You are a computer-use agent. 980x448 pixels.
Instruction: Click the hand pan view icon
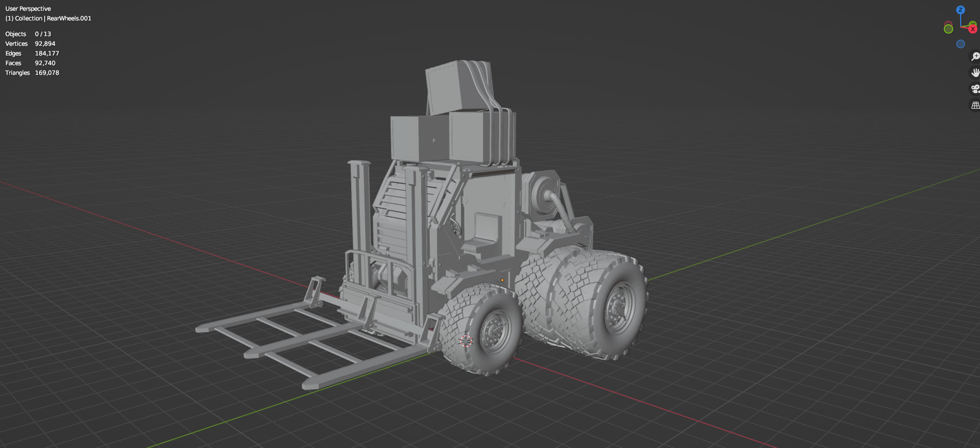pyautogui.click(x=975, y=72)
